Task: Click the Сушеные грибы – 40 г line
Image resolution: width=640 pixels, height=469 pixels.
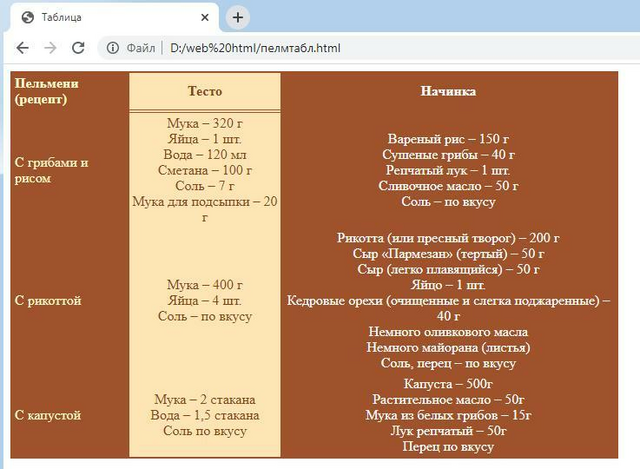Action: [x=448, y=155]
